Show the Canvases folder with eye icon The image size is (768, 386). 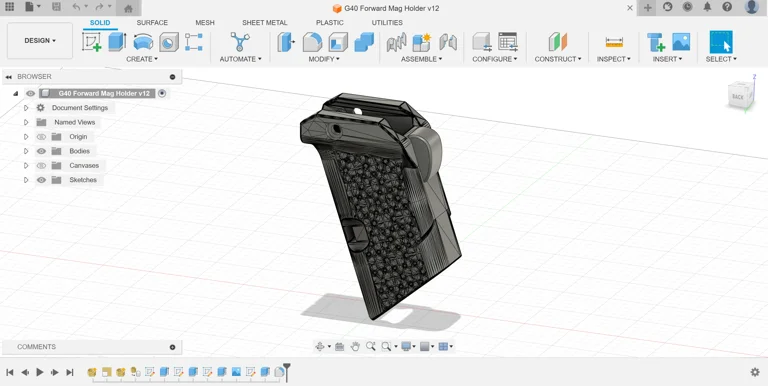click(41, 166)
